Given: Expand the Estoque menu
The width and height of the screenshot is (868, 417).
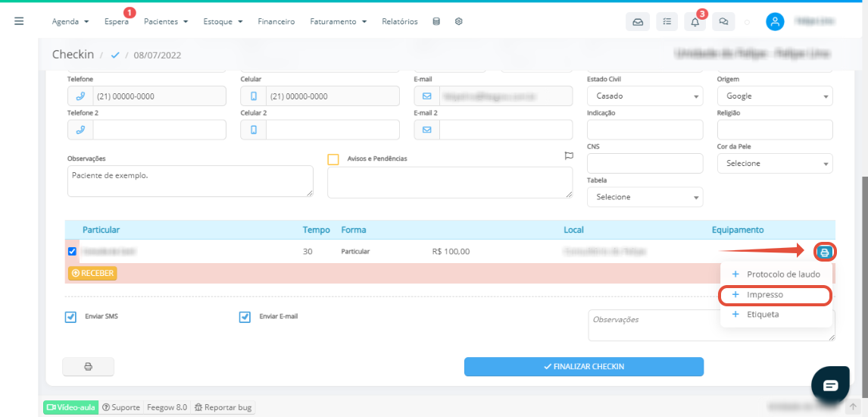Looking at the screenshot, I should (x=223, y=21).
